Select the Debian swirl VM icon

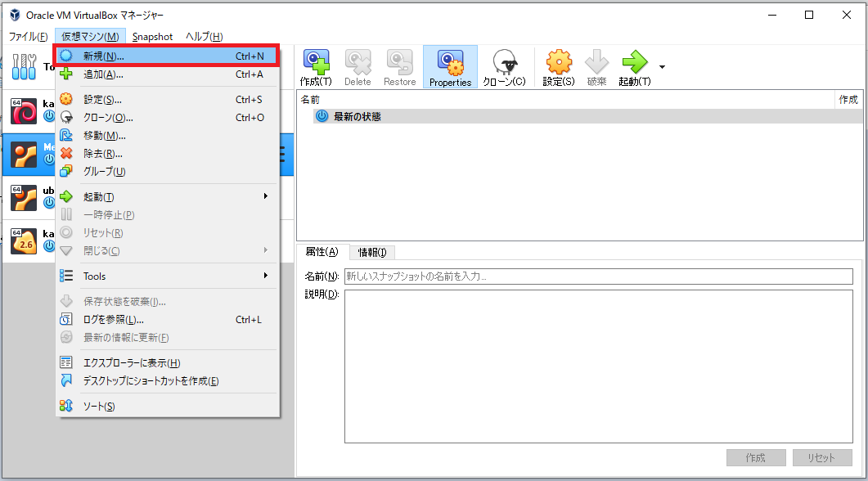click(24, 111)
